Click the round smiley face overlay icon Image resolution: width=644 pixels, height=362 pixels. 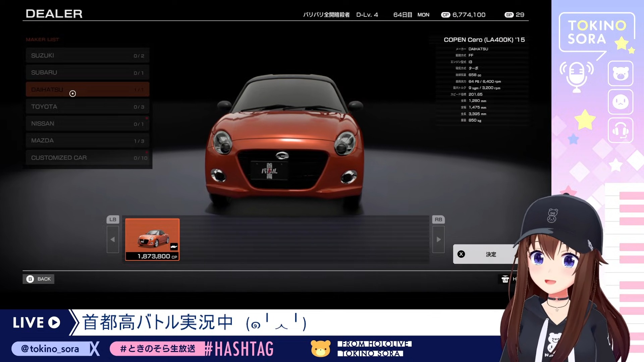tap(621, 102)
